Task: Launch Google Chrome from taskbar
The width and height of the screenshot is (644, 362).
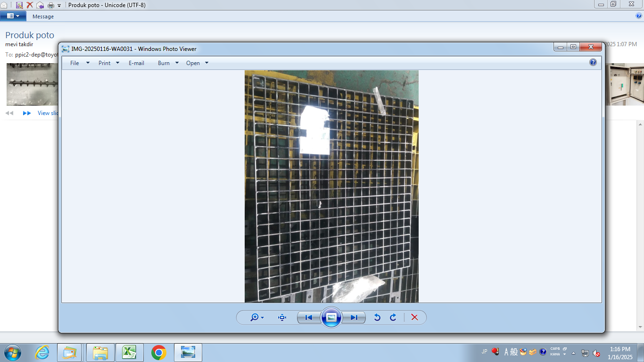Action: [x=159, y=352]
